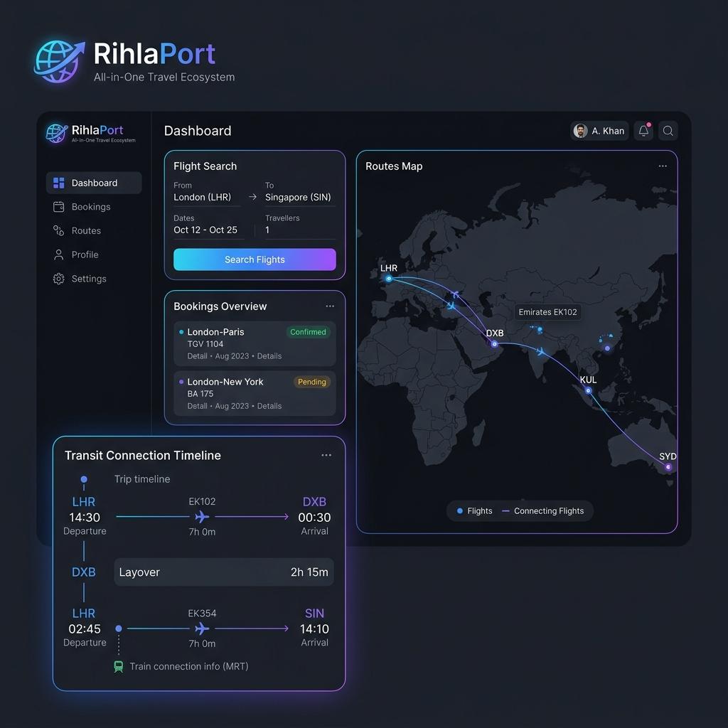Open A. Khan profile avatar
The width and height of the screenshot is (728, 728).
click(580, 131)
